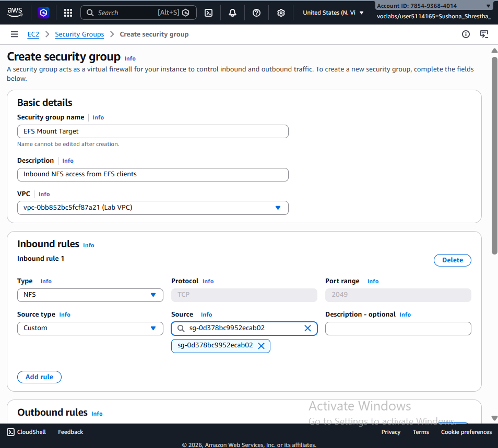Viewport: 498px width, 448px height.
Task: Open Info beside Description - optional
Action: tap(405, 314)
